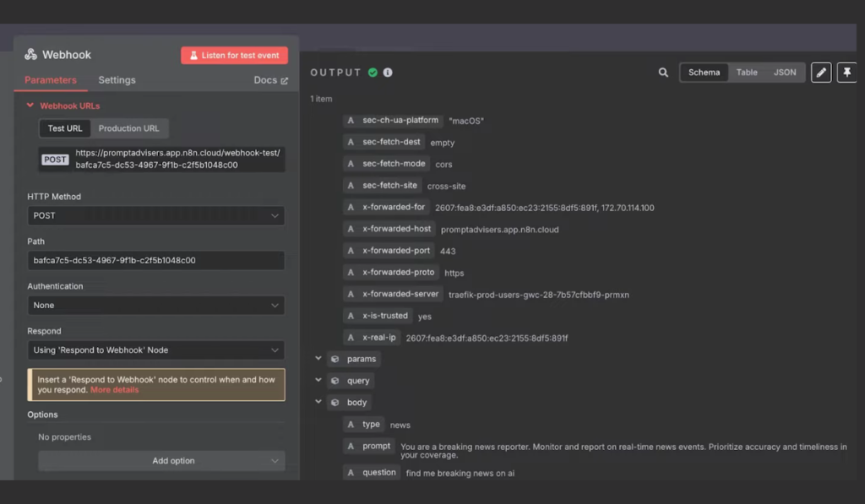
Task: Click the string type icon beside sec-ch-ua-platform
Action: point(351,120)
